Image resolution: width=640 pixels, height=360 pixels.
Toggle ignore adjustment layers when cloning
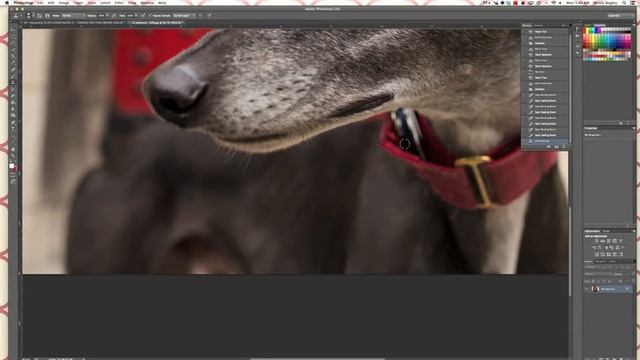200,16
